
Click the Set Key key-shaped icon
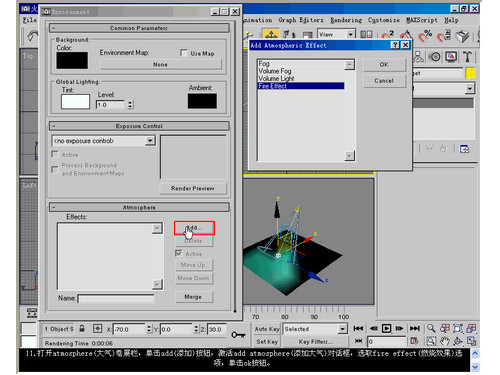(x=238, y=334)
